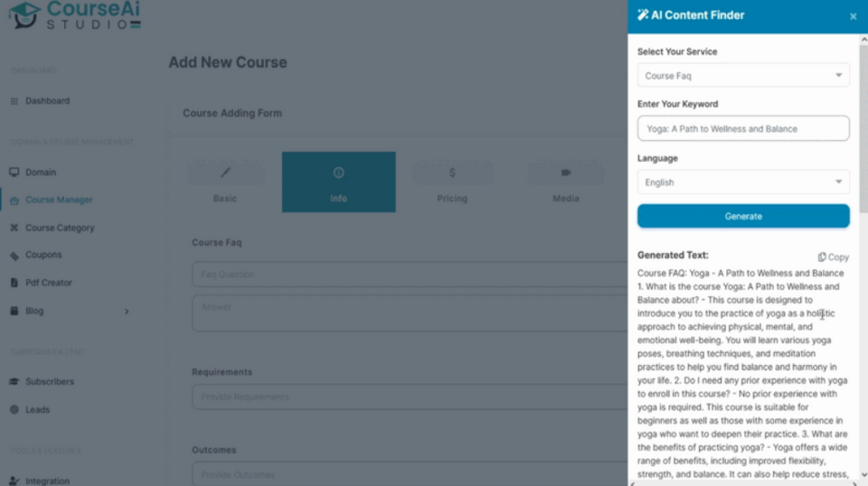Screen dimensions: 868x486
Task: Click the Blog icon in sidebar
Action: point(14,311)
